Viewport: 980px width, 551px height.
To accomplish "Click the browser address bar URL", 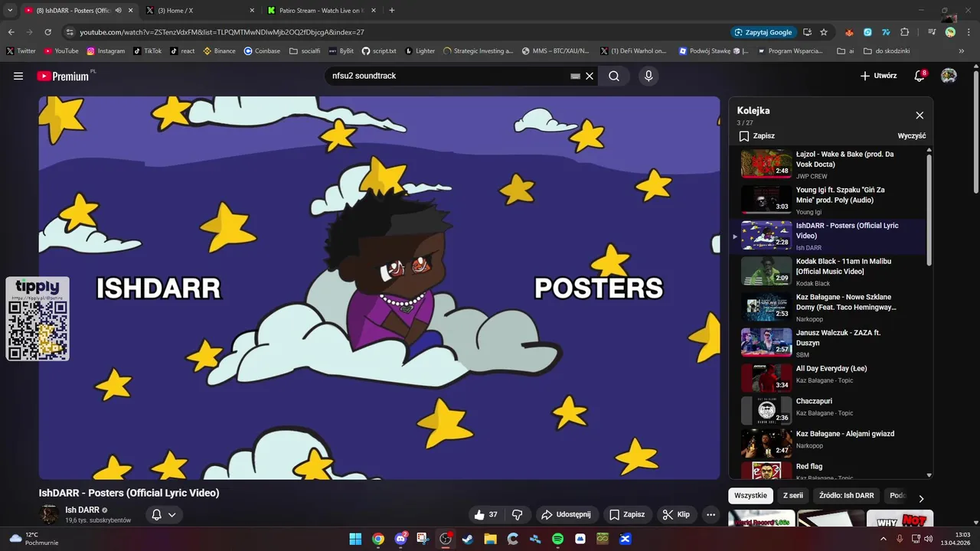I will point(222,32).
